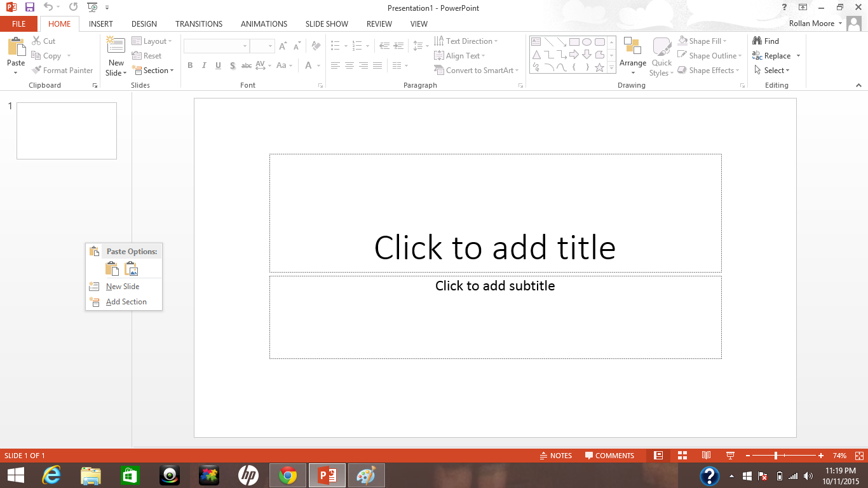Increase font size with the large A icon

click(283, 46)
